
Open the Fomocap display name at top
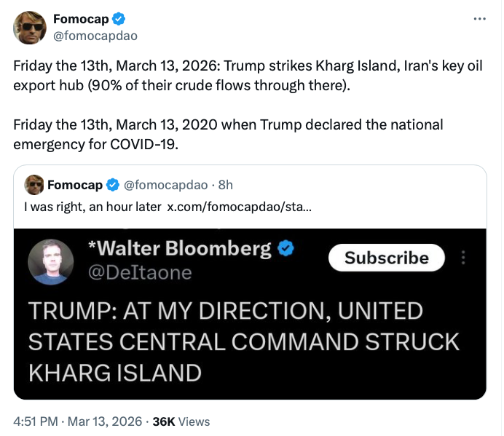[x=81, y=19]
